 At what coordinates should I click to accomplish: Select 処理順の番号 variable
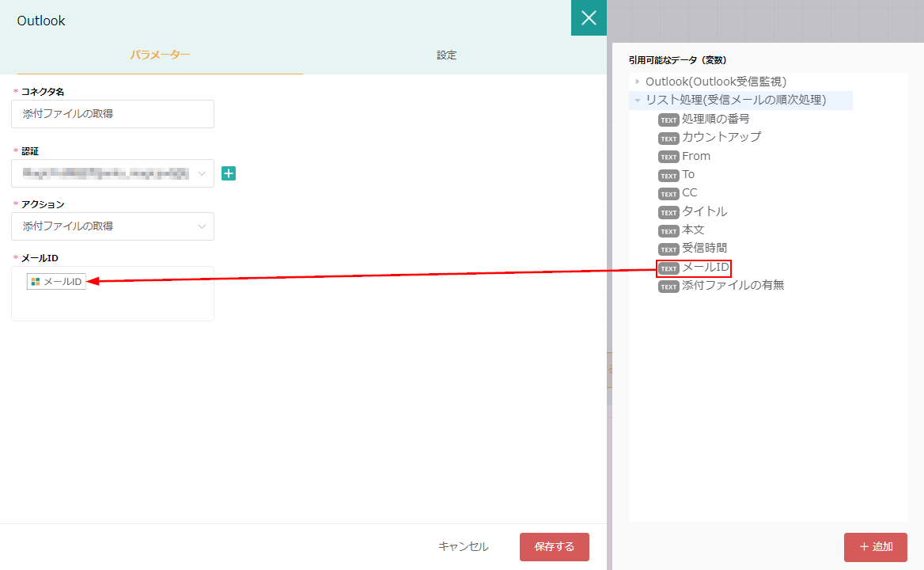tap(715, 119)
